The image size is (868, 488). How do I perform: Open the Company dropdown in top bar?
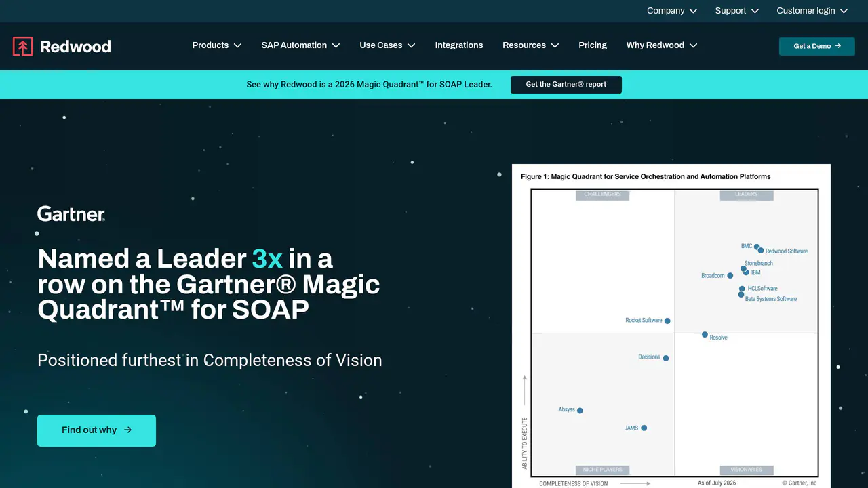click(672, 11)
